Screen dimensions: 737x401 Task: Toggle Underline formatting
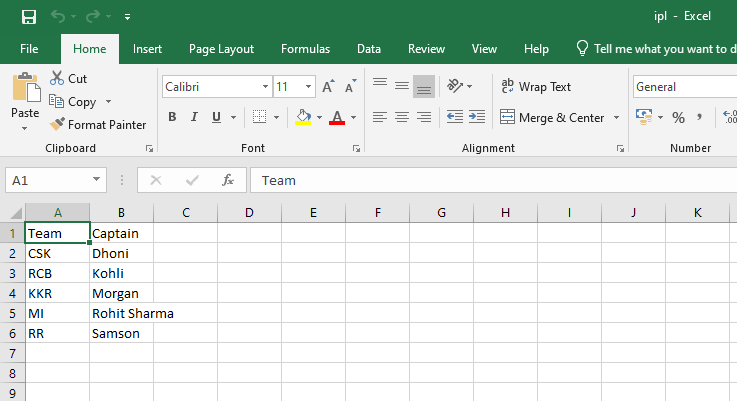click(x=216, y=117)
